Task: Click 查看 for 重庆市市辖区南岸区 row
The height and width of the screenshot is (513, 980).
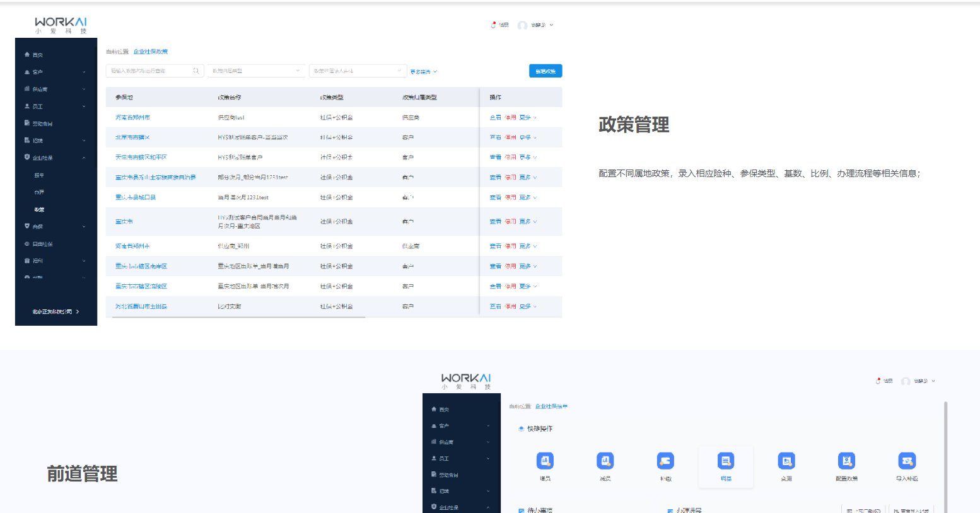Action: (495, 267)
